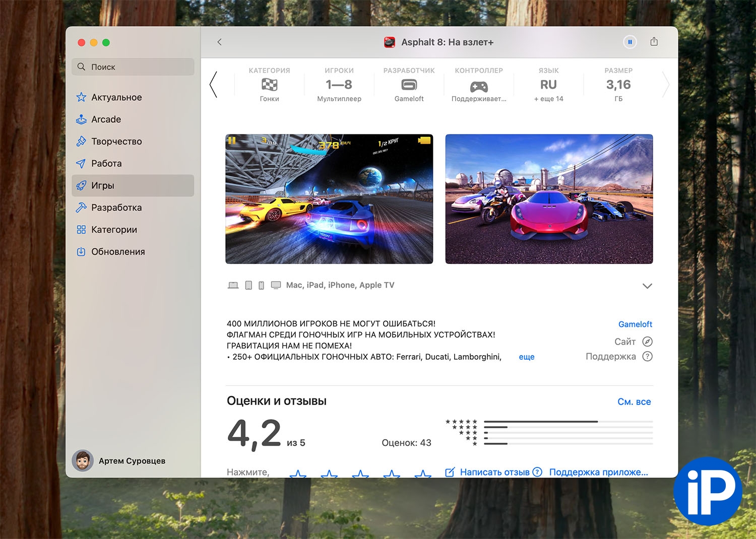Expand the description with еще
The image size is (756, 539).
point(527,357)
